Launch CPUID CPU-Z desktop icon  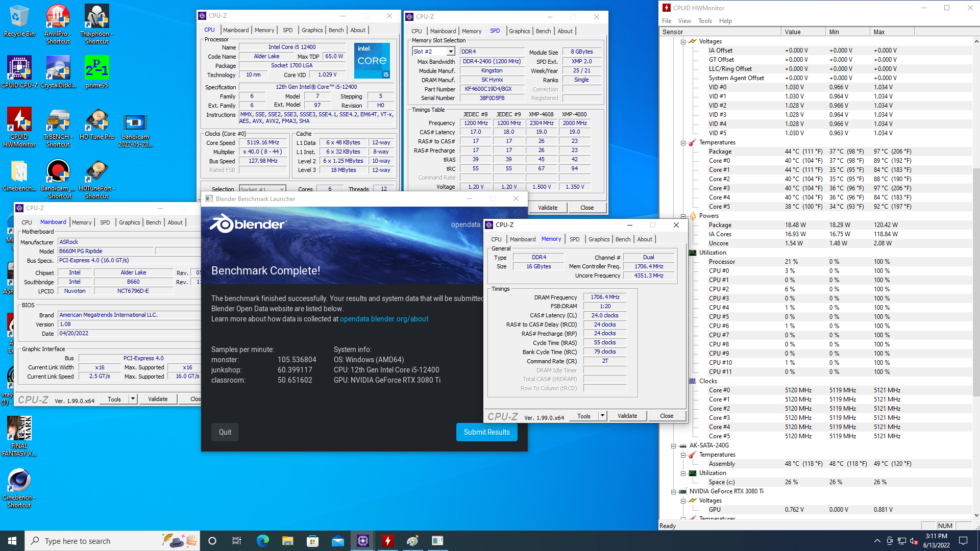coord(19,72)
